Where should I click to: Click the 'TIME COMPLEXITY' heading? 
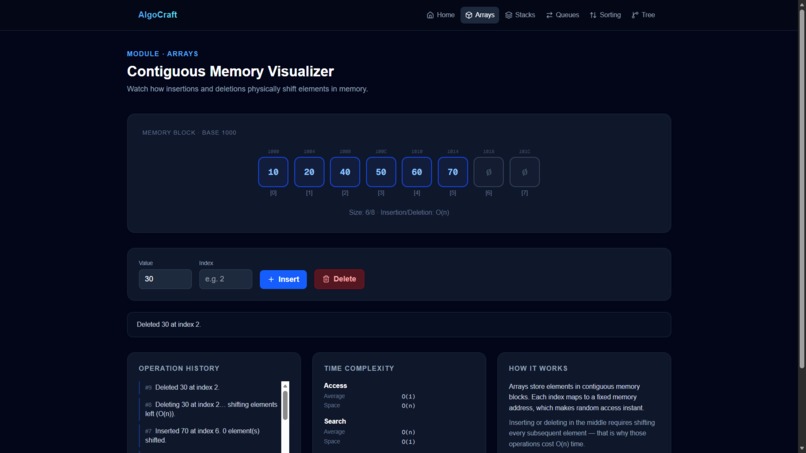(x=359, y=368)
